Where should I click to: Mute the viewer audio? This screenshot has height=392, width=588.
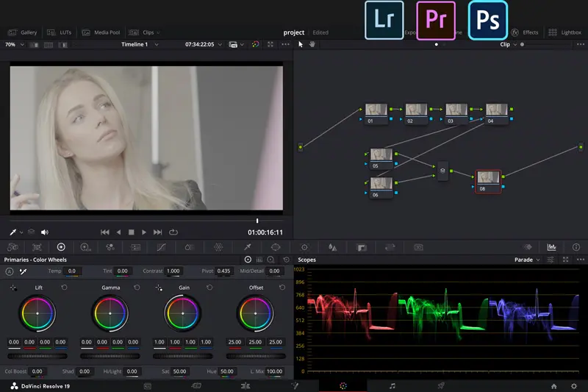[45, 232]
